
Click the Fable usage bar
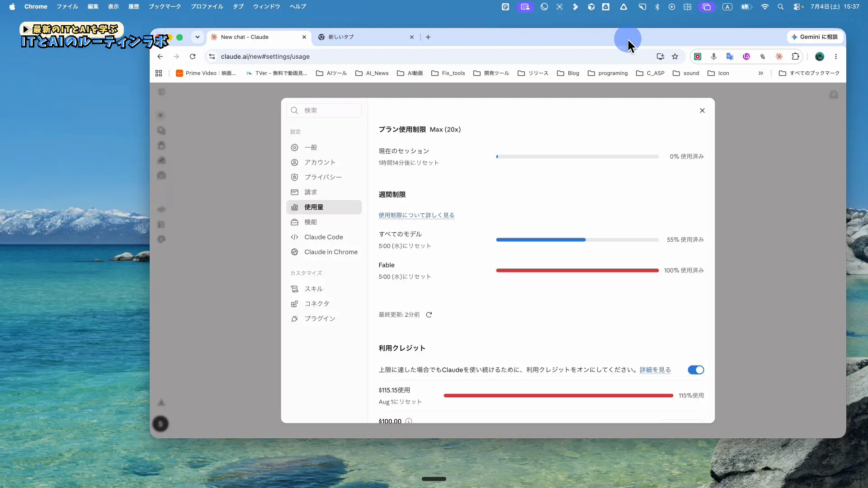[577, 270]
